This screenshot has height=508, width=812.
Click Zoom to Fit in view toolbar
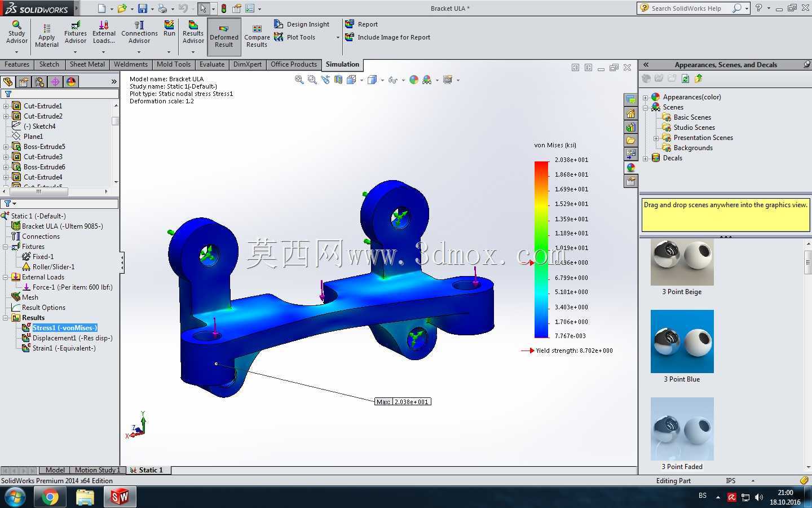click(299, 80)
